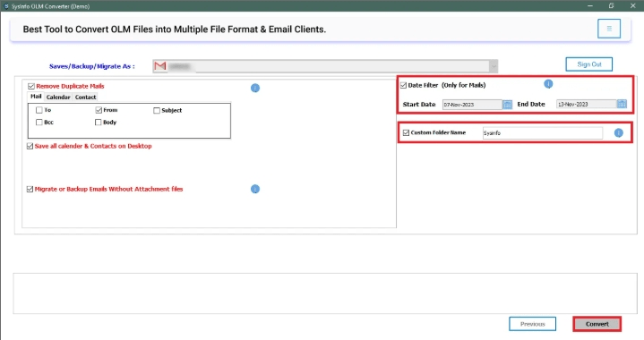Click the Sign Out button
This screenshot has width=644, height=340.
tap(589, 64)
